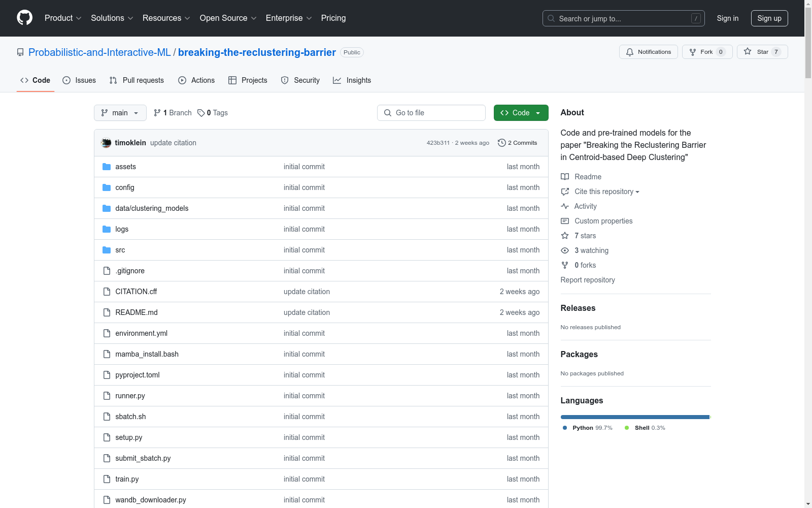Open the Probabilistic-and-Interactive-ML owner link
Viewport: 812px width, 508px height.
click(x=99, y=52)
